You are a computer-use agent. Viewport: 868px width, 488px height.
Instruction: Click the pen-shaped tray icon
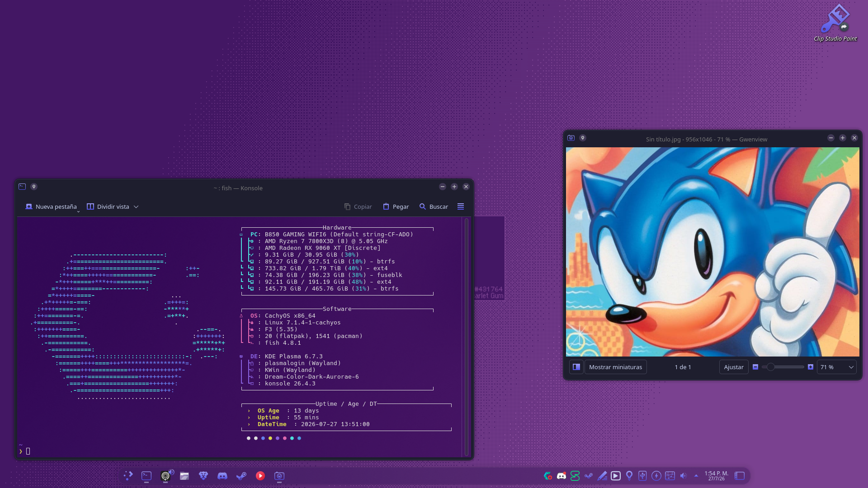[x=602, y=475]
